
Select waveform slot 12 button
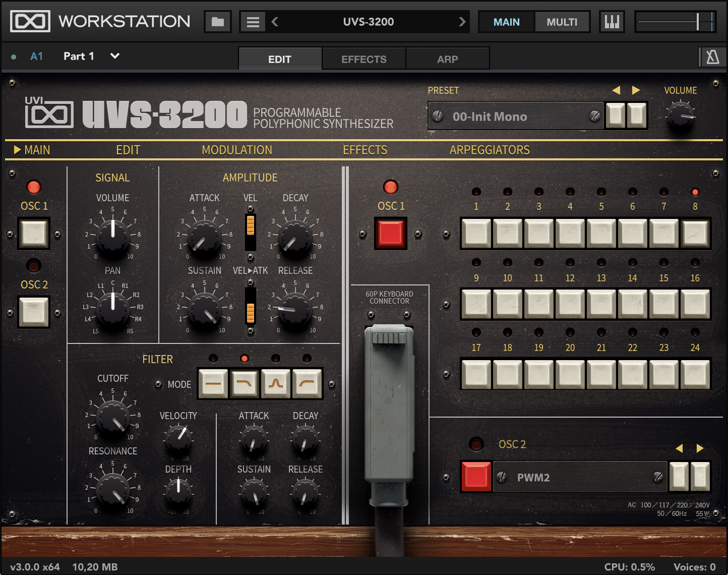(570, 304)
